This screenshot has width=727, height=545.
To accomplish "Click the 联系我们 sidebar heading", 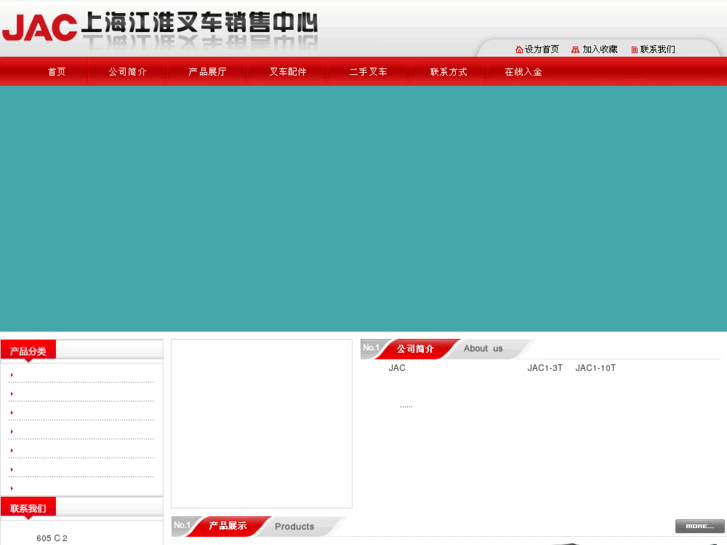I will pyautogui.click(x=28, y=508).
